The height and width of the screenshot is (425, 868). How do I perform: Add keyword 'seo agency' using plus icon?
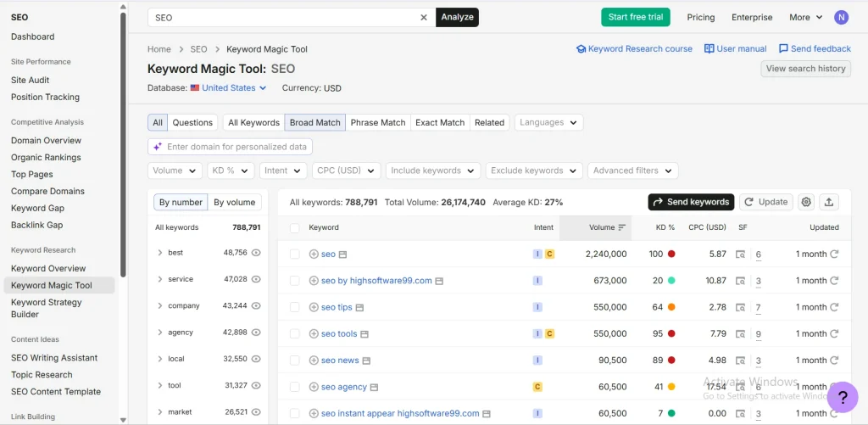pyautogui.click(x=314, y=387)
